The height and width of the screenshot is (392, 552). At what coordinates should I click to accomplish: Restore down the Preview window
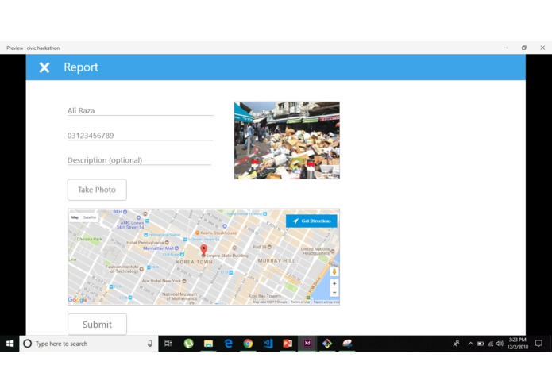tap(524, 48)
